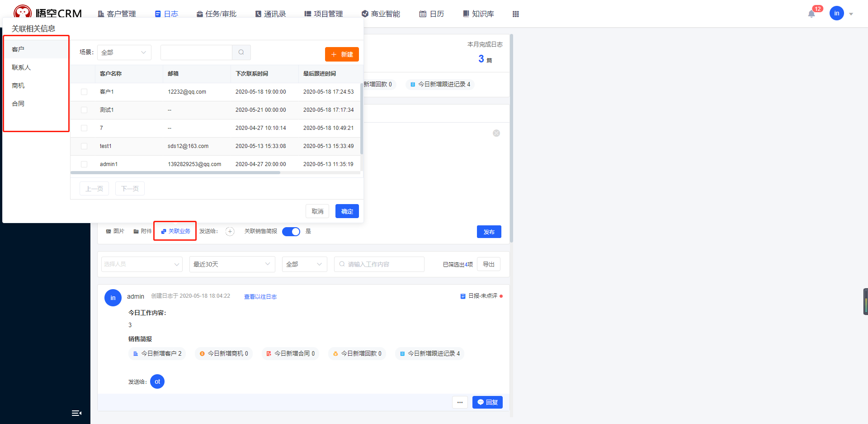Select 合同 tab in related info dialog
The width and height of the screenshot is (868, 424).
[x=36, y=104]
